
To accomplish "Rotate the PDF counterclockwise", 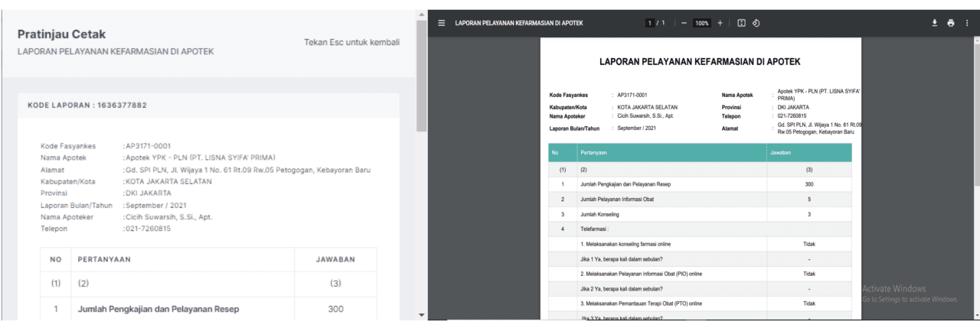I will click(x=756, y=23).
